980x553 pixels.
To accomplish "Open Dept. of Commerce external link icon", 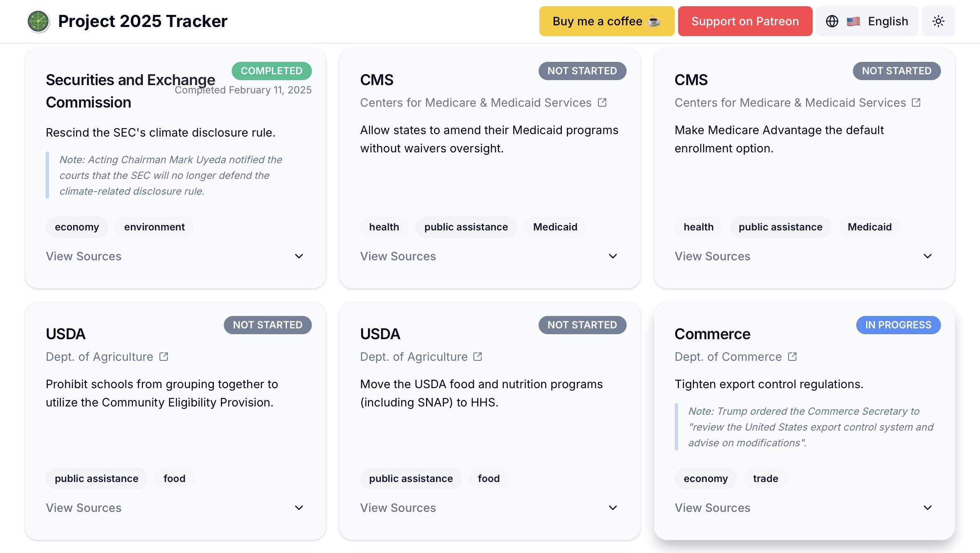I will [792, 357].
